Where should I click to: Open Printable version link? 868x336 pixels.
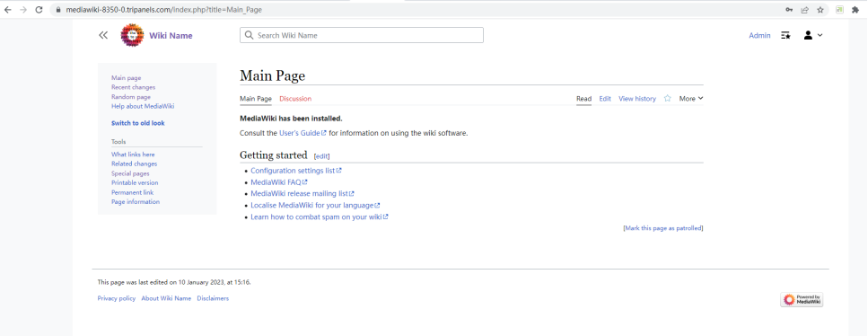pos(135,183)
